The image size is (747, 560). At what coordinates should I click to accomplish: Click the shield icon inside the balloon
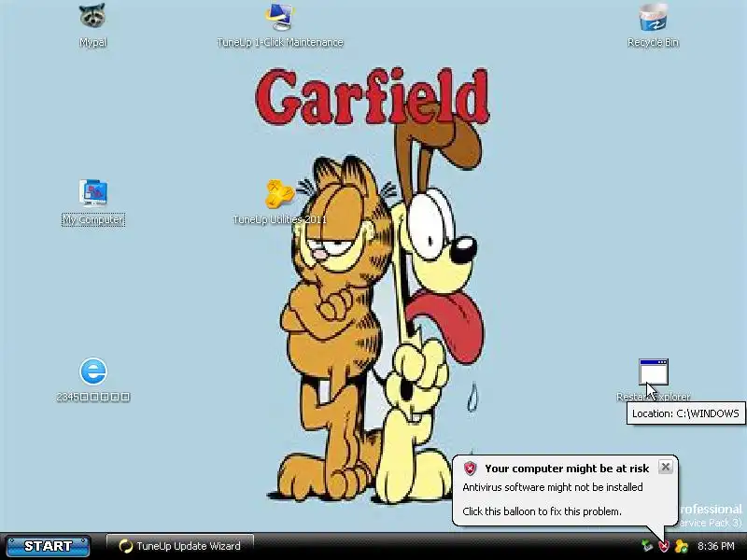pyautogui.click(x=471, y=469)
